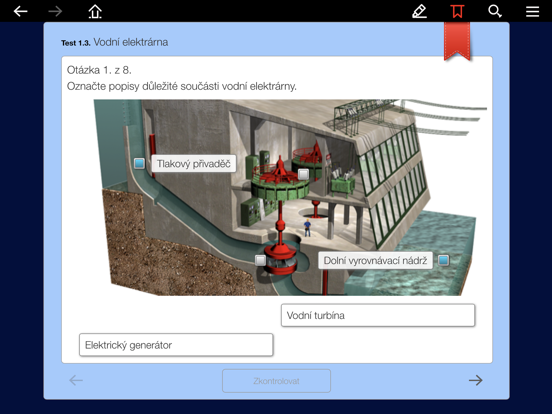Click the greyed-out forward arrow in top bar
Screen dimensions: 552x414
coord(55,11)
